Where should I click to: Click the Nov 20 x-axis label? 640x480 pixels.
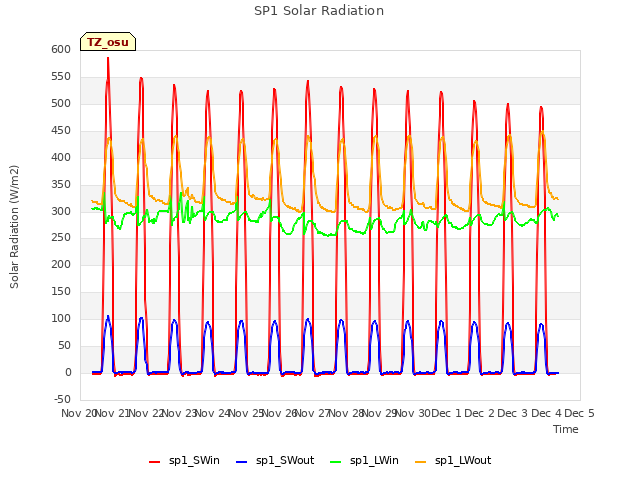pyautogui.click(x=78, y=413)
